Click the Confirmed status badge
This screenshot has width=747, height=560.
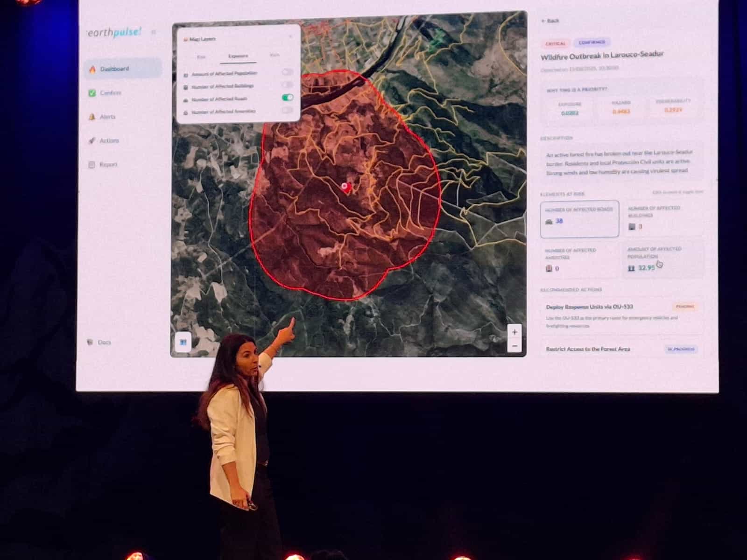click(592, 42)
